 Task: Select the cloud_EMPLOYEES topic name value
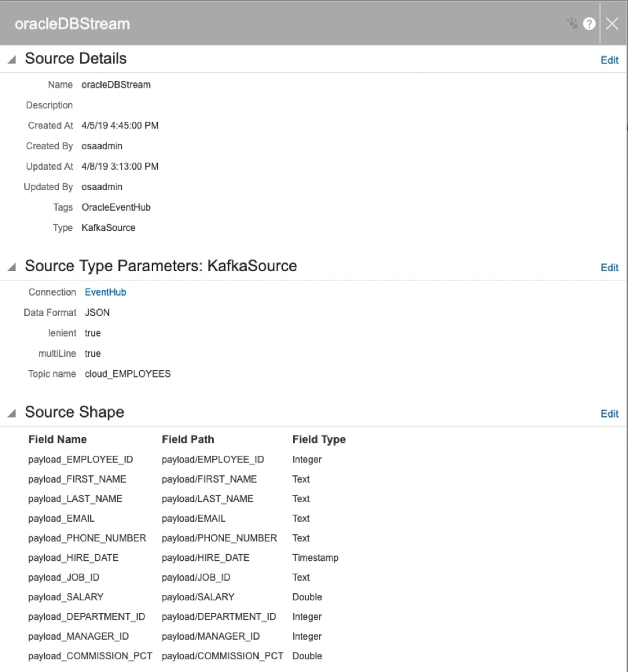(128, 373)
